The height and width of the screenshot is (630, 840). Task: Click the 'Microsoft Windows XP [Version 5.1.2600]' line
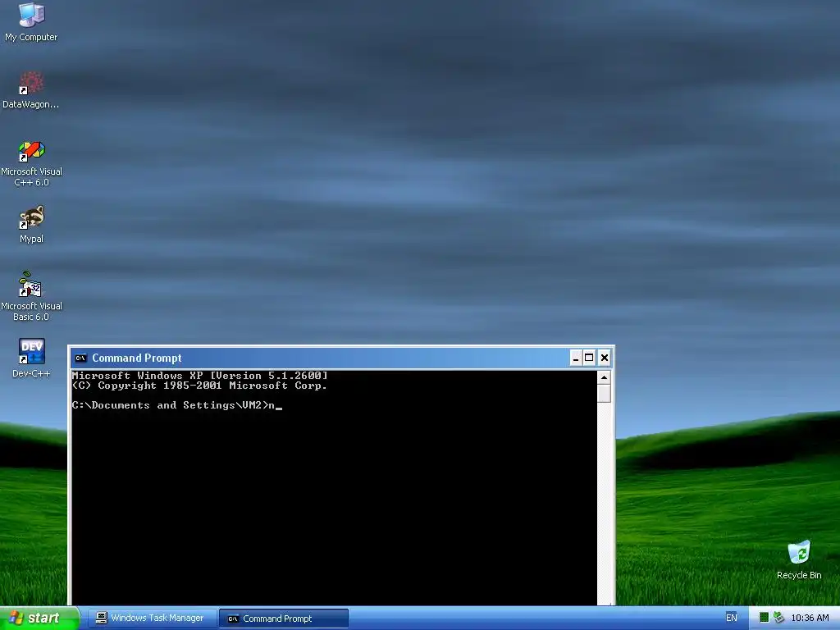tap(199, 376)
